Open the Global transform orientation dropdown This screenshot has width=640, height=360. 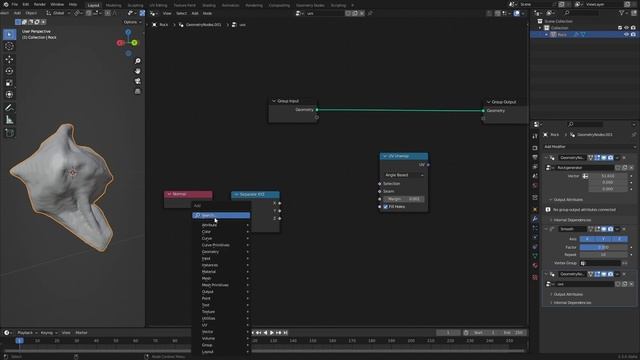58,13
